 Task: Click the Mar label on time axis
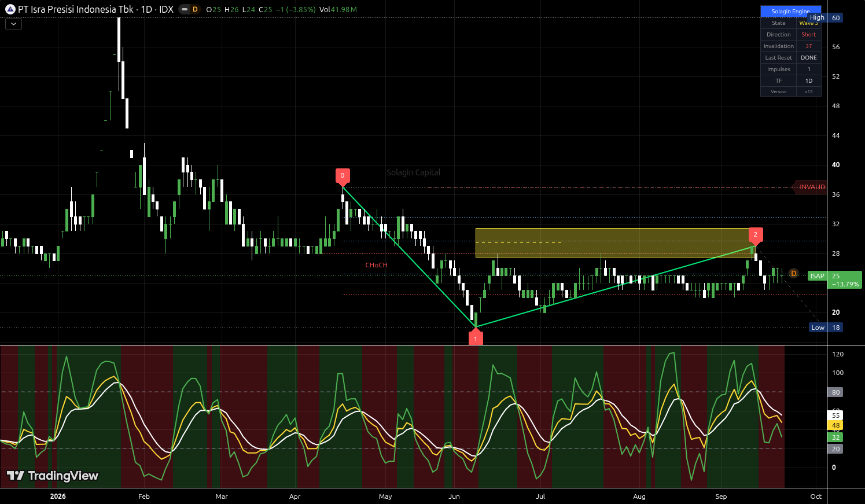(222, 496)
